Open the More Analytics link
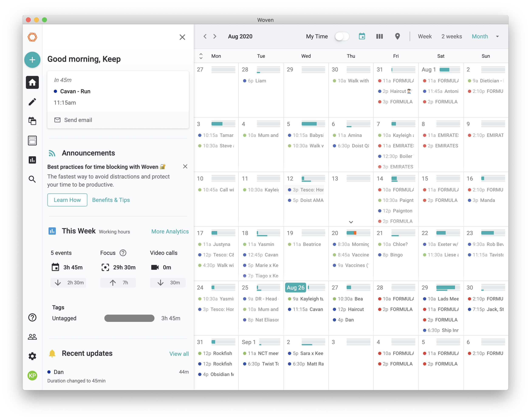Screen dimensions: 531x420 coord(170,231)
